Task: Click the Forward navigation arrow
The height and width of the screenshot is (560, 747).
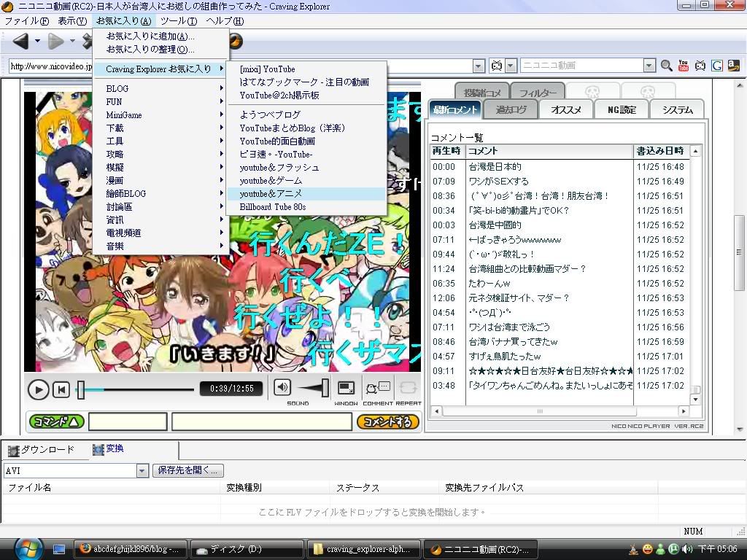Action: click(55, 42)
